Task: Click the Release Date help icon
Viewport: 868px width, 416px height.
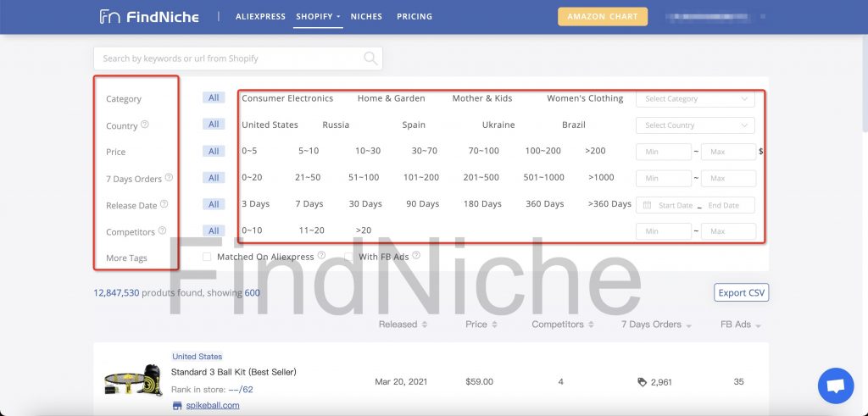Action: point(164,204)
